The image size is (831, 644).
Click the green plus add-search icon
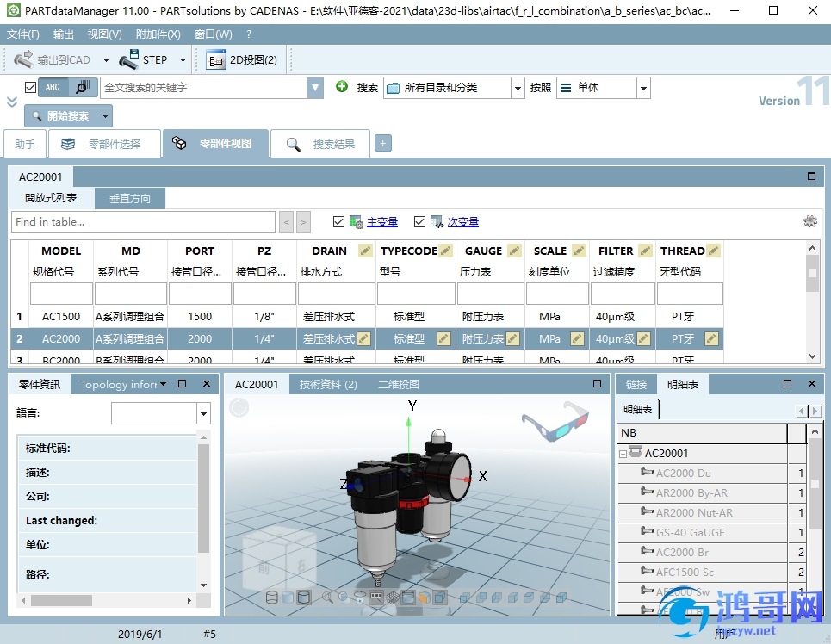342,86
